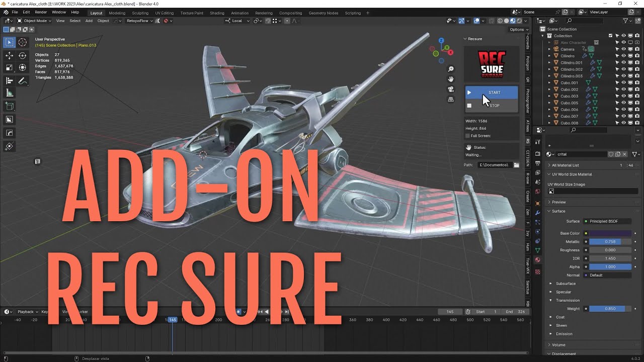Click the zoom magnifier viewport gizmo
The width and height of the screenshot is (644, 362).
(x=451, y=69)
